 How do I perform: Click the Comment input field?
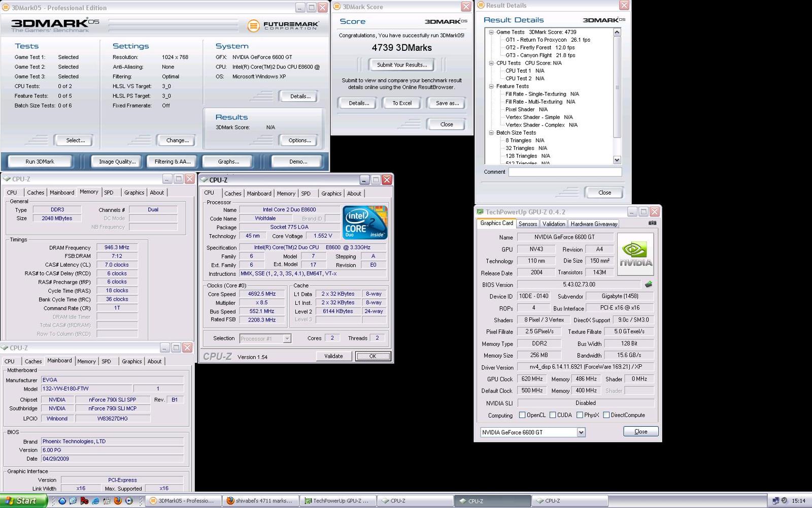(x=565, y=172)
